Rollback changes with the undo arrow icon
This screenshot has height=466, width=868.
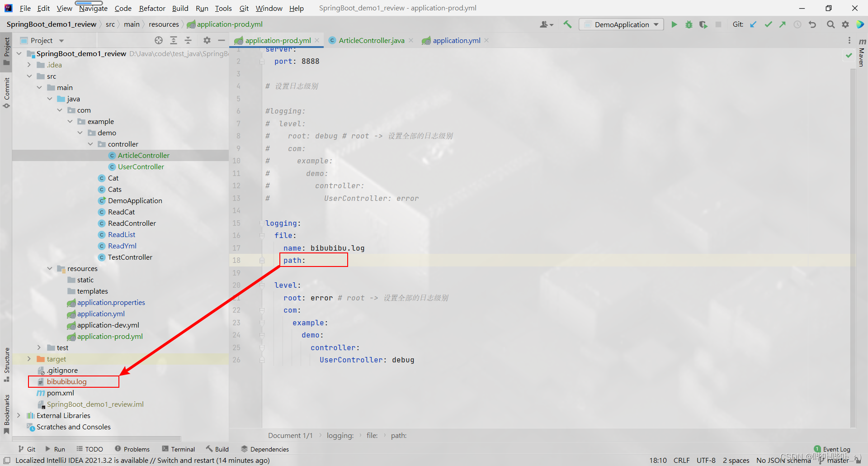812,24
